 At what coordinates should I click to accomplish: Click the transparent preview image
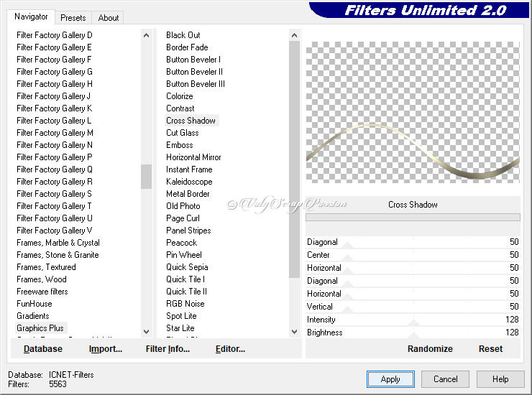pyautogui.click(x=413, y=112)
